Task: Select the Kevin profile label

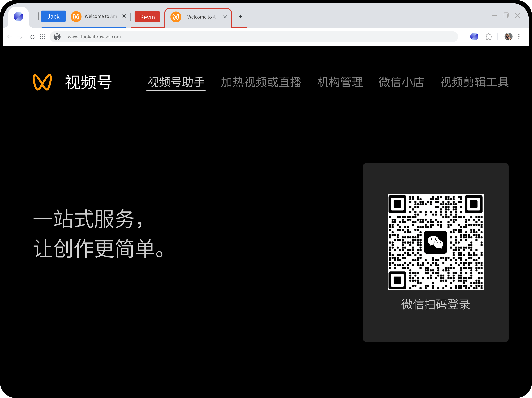Action: [x=147, y=17]
